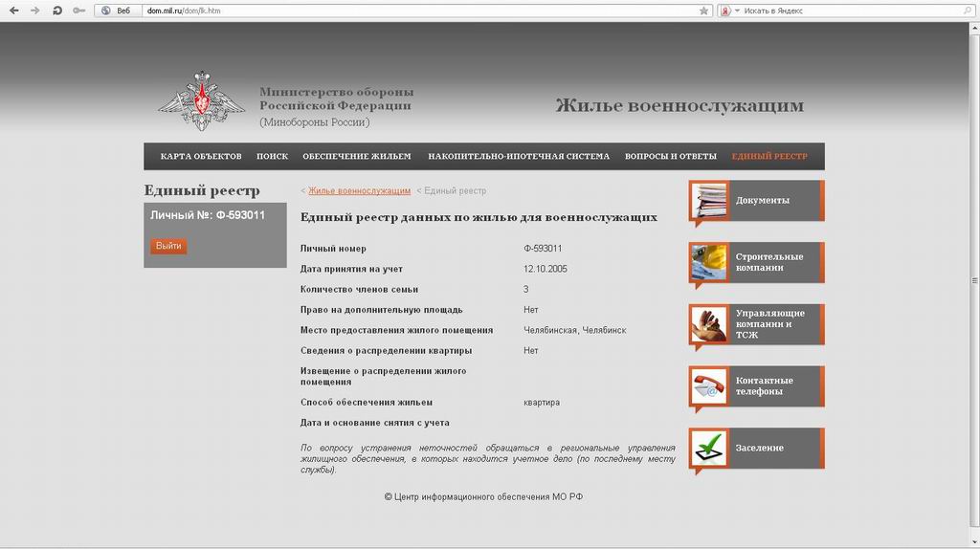Viewport: 980px width, 549px height.
Task: Expand the Yandex search engine dropdown
Action: pyautogui.click(x=737, y=11)
